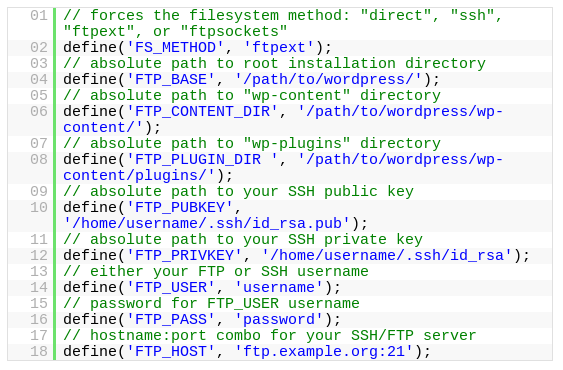Click the 'FTP_PRIVKEY' constant string

185,255
